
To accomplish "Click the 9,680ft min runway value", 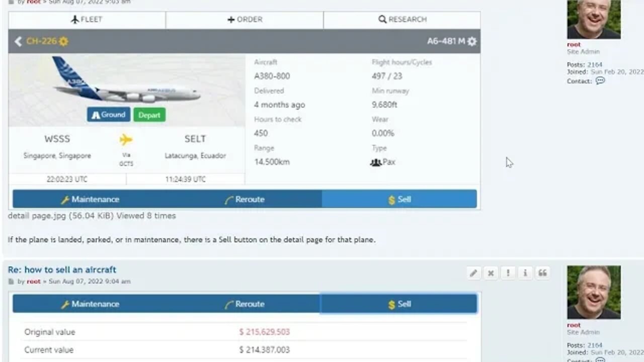I will [384, 105].
